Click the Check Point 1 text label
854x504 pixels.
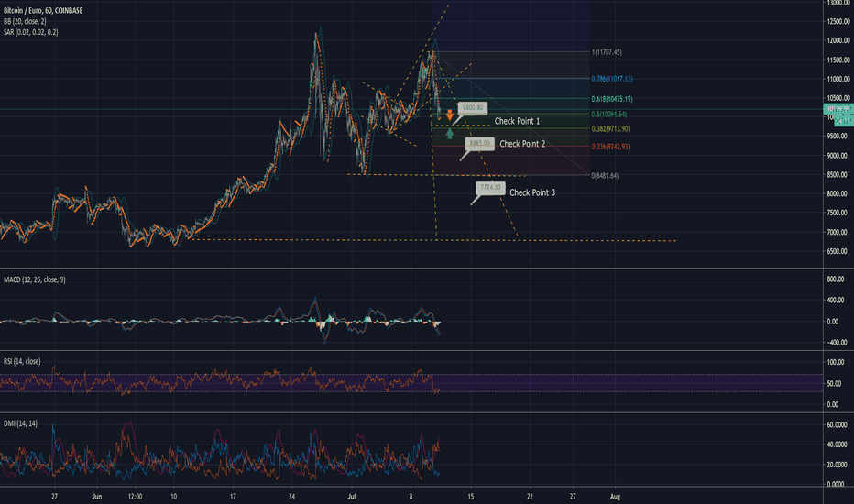click(x=517, y=121)
